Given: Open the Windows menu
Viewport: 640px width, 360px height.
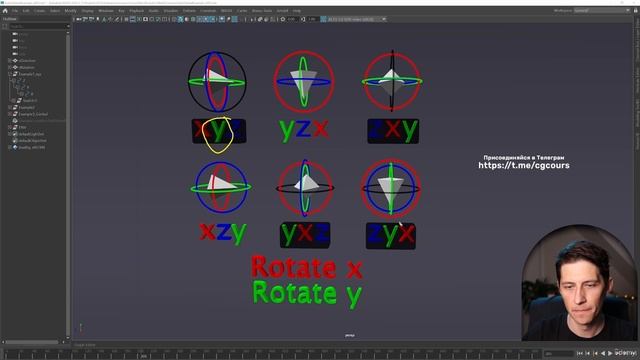Looking at the screenshot, I should click(x=106, y=11).
